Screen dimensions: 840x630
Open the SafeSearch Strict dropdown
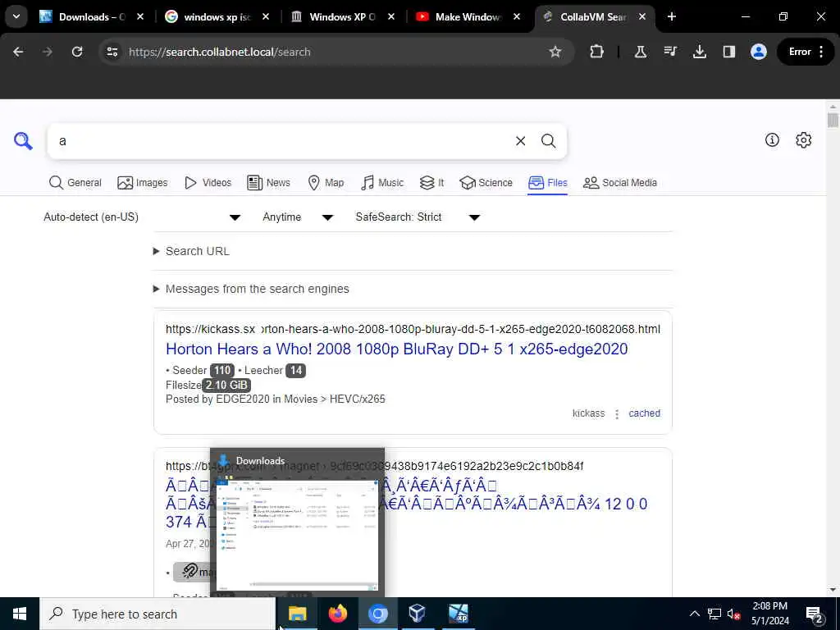tap(418, 217)
